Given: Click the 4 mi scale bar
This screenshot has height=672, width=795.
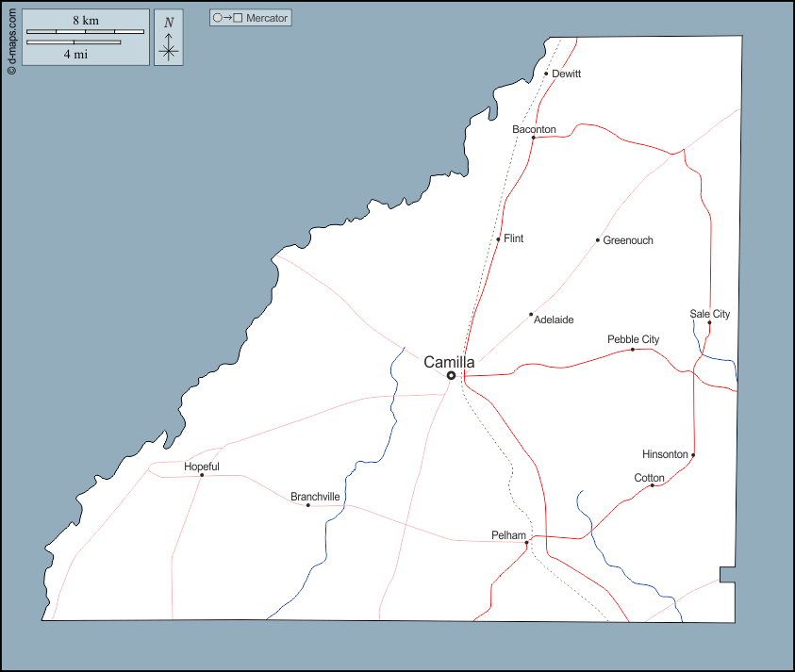Looking at the screenshot, I should (74, 42).
